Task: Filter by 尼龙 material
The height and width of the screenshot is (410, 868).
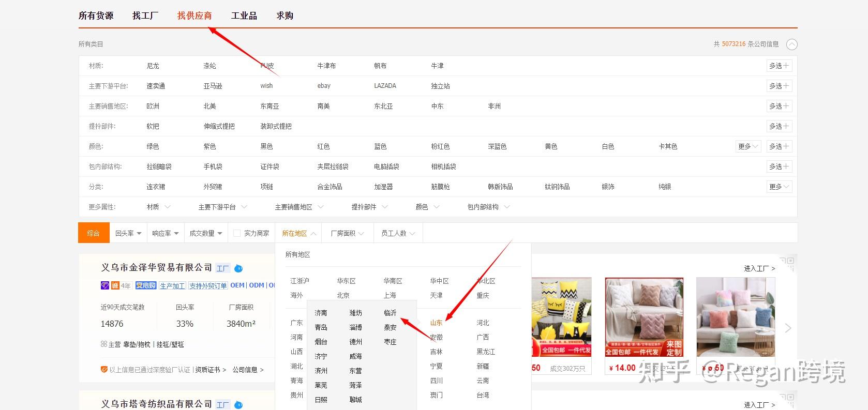Action: tap(153, 66)
